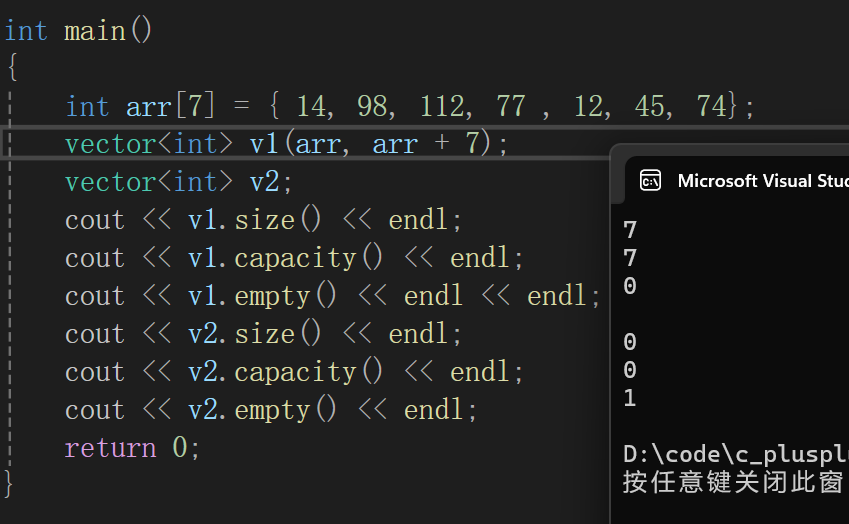
Task: Click the value 74 in the array initializer
Action: [x=711, y=106]
